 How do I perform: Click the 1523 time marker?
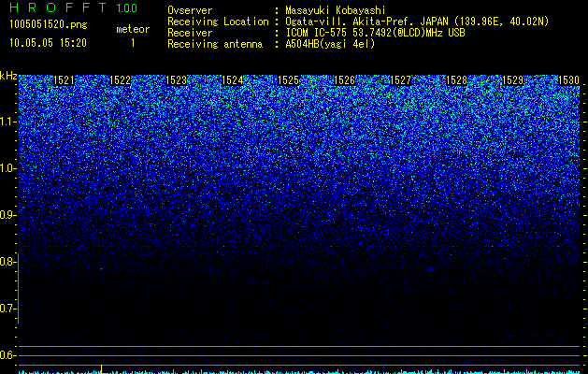[176, 79]
